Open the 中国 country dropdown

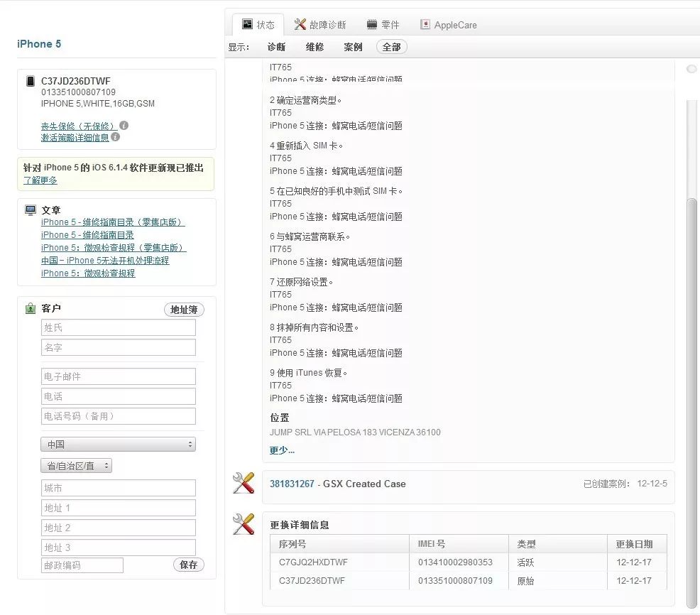tap(119, 445)
